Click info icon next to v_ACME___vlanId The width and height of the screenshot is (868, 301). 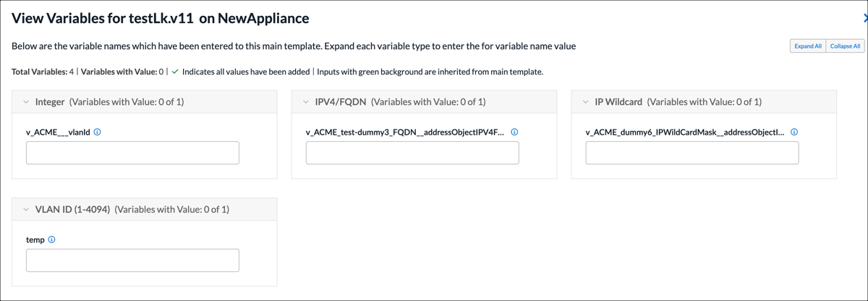coord(98,132)
